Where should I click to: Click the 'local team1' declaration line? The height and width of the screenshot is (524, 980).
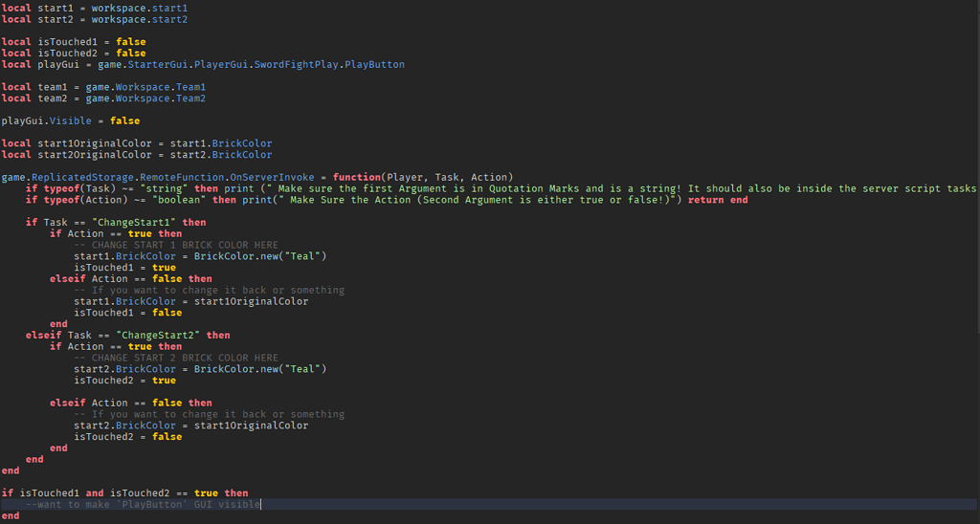point(103,87)
